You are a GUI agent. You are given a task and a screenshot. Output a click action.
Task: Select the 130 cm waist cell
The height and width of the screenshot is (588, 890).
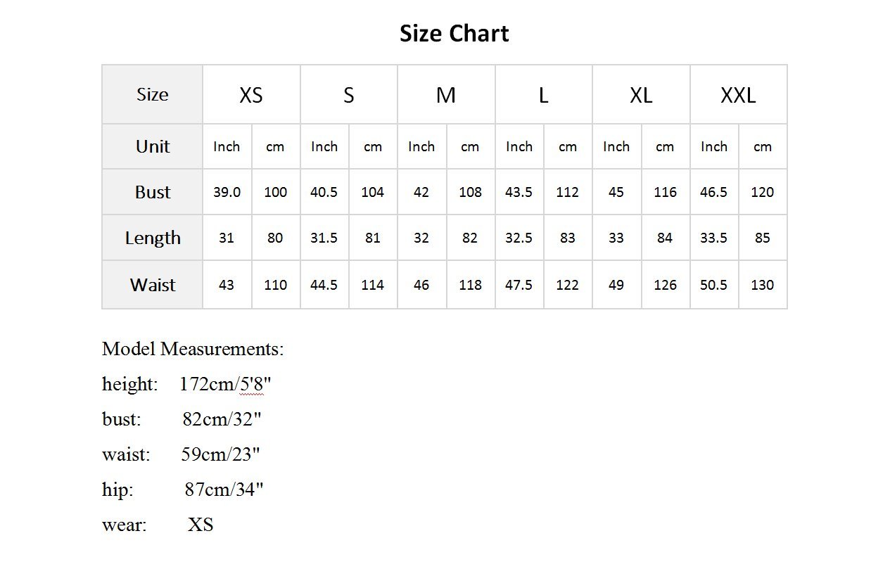point(762,285)
